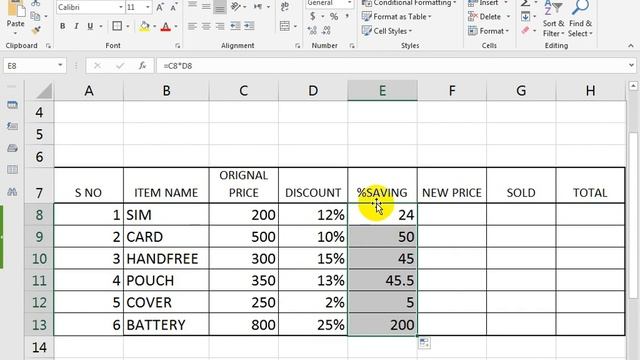Screen dimensions: 640x360
Task: Click the Clear eraser icon in Editing
Action: [x=525, y=31]
